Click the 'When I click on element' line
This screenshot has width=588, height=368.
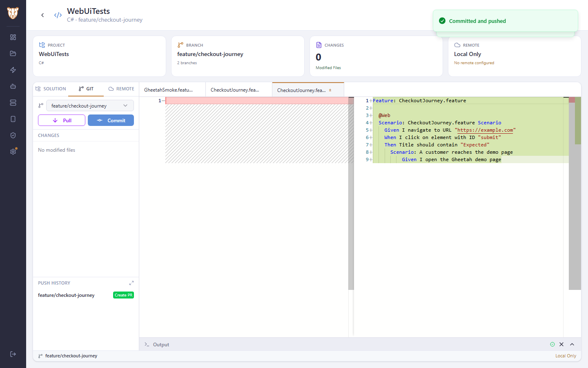(x=443, y=137)
